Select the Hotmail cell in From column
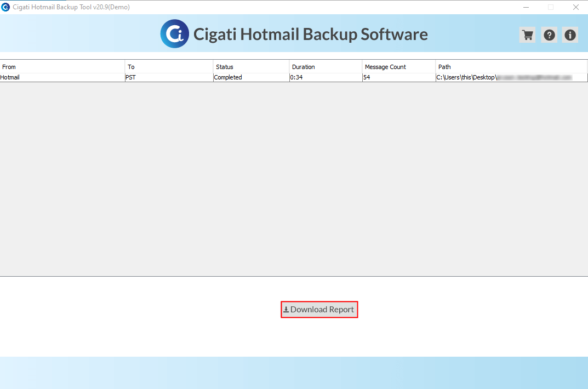The image size is (588, 389). click(x=62, y=77)
